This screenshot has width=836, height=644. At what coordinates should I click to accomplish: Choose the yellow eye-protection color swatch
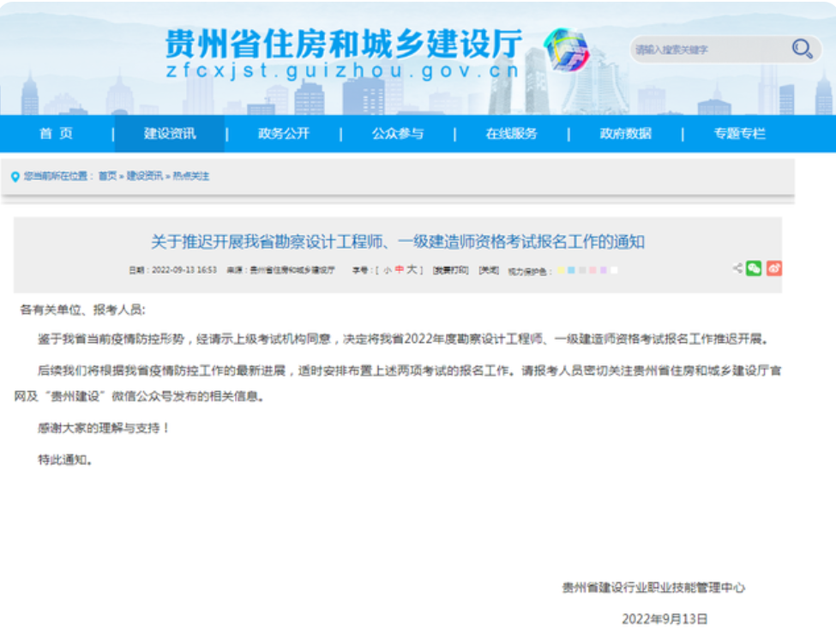(x=561, y=270)
